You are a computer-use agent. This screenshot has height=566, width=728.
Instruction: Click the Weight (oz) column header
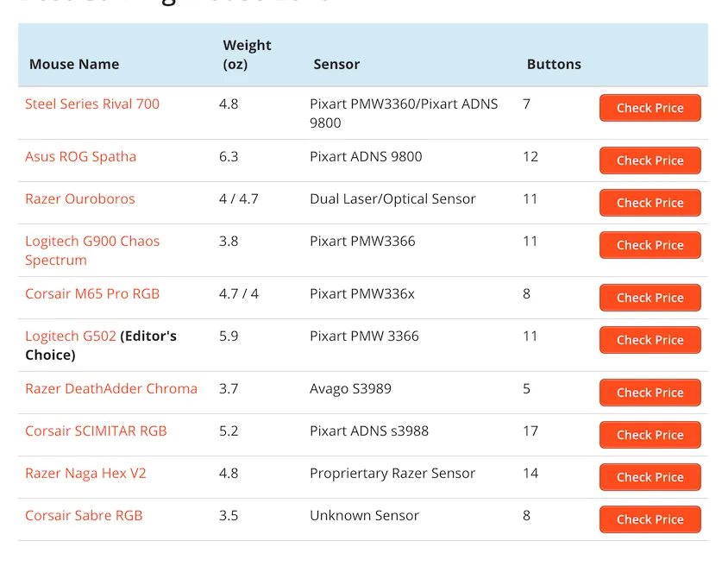pyautogui.click(x=247, y=54)
